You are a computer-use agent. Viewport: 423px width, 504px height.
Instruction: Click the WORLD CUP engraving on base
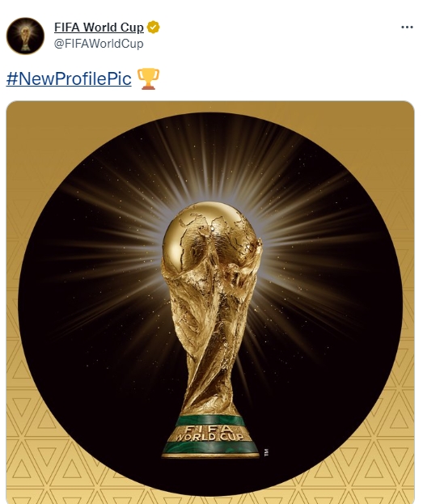(209, 437)
